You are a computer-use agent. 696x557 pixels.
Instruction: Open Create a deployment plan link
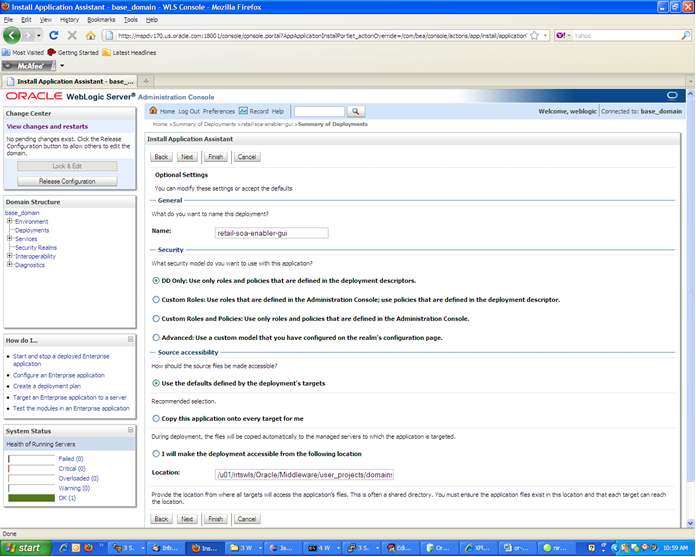point(47,386)
